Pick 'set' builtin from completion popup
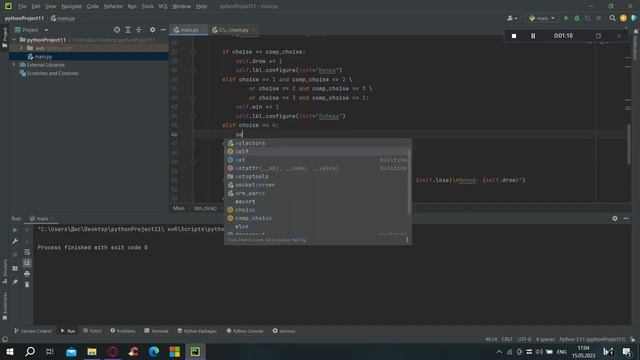Viewport: 640px width, 360px height. tap(318, 160)
